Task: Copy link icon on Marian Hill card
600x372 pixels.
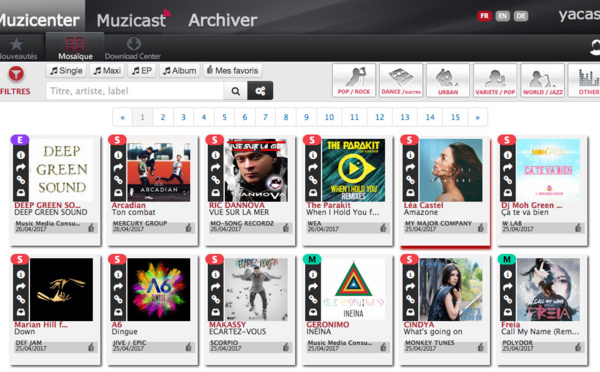Action: [x=21, y=299]
